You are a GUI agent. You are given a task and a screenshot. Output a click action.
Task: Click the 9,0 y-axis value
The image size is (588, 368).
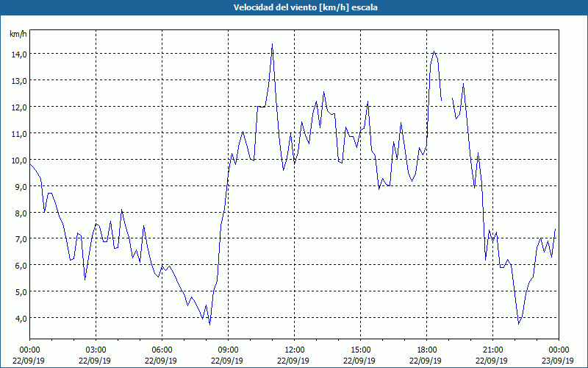click(21, 187)
